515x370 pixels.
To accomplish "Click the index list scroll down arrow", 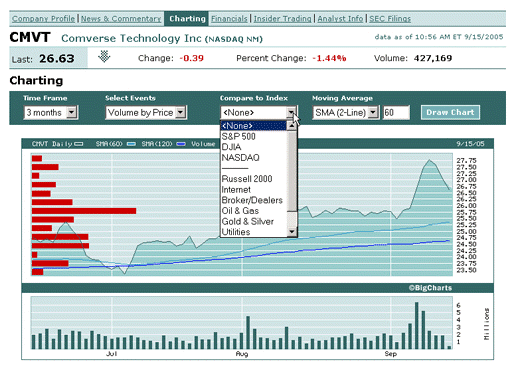I will (292, 231).
